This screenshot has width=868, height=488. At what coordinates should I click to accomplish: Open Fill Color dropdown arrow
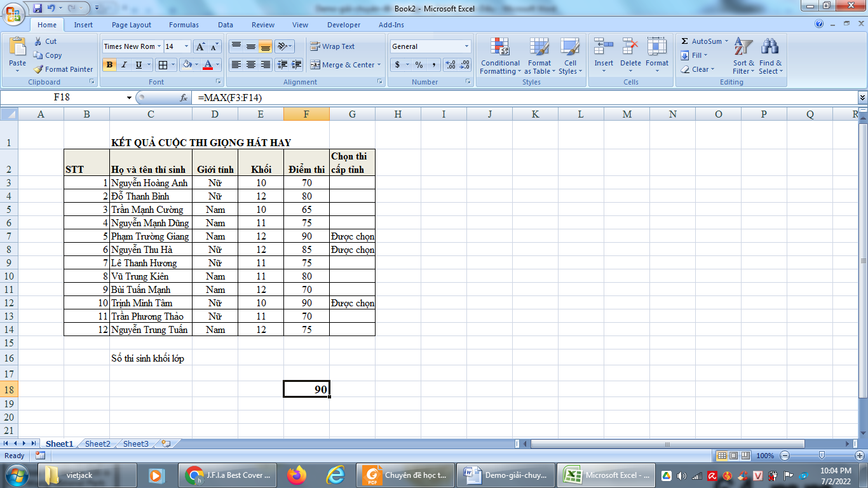pyautogui.click(x=196, y=65)
